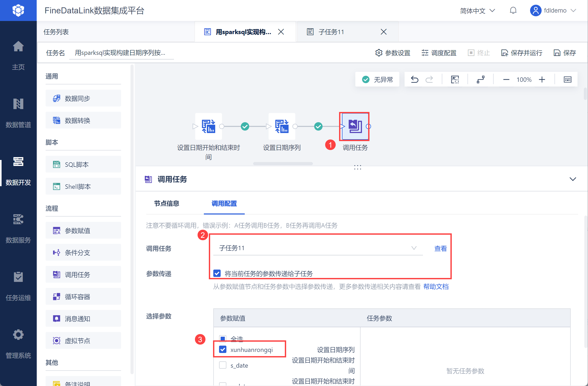The width and height of the screenshot is (588, 386).
Task: Select the 调用任务 node on canvas
Action: click(x=355, y=126)
